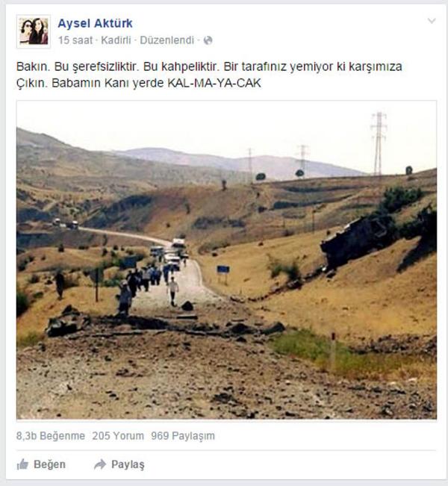Image resolution: width=448 pixels, height=486 pixels.
Task: Open the post options chevron menu
Action: 432,21
